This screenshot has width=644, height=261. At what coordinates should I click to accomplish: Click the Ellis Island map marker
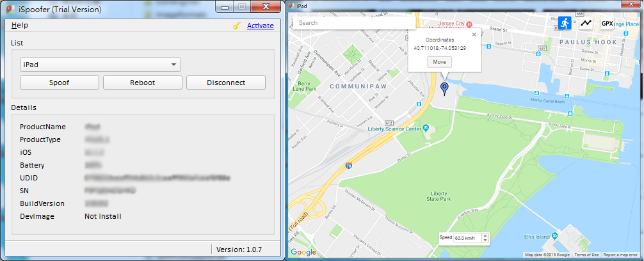(554, 236)
